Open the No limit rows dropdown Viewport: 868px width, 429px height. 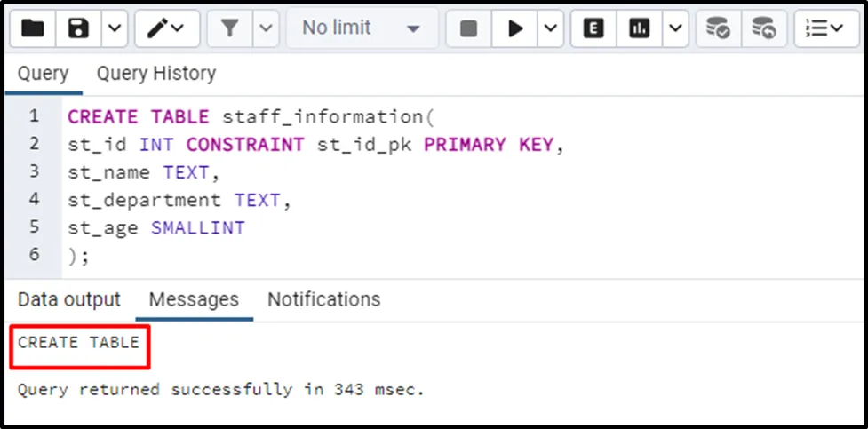click(x=362, y=29)
